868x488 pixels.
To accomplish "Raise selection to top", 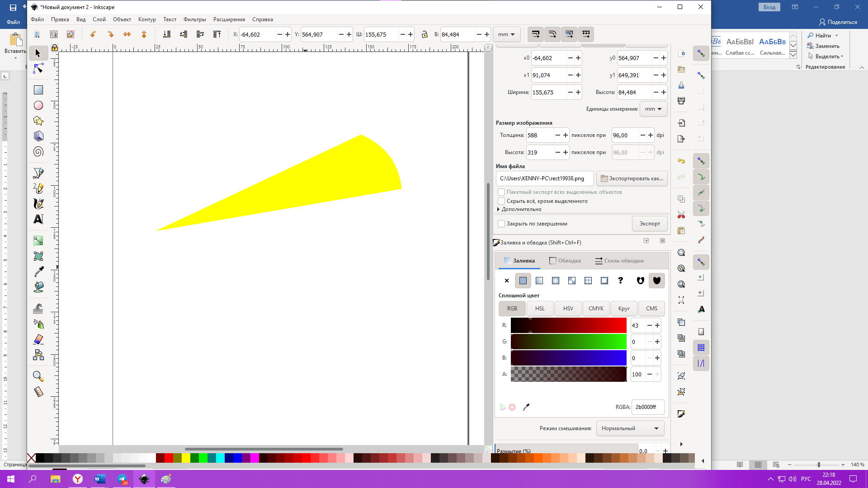I will click(217, 34).
